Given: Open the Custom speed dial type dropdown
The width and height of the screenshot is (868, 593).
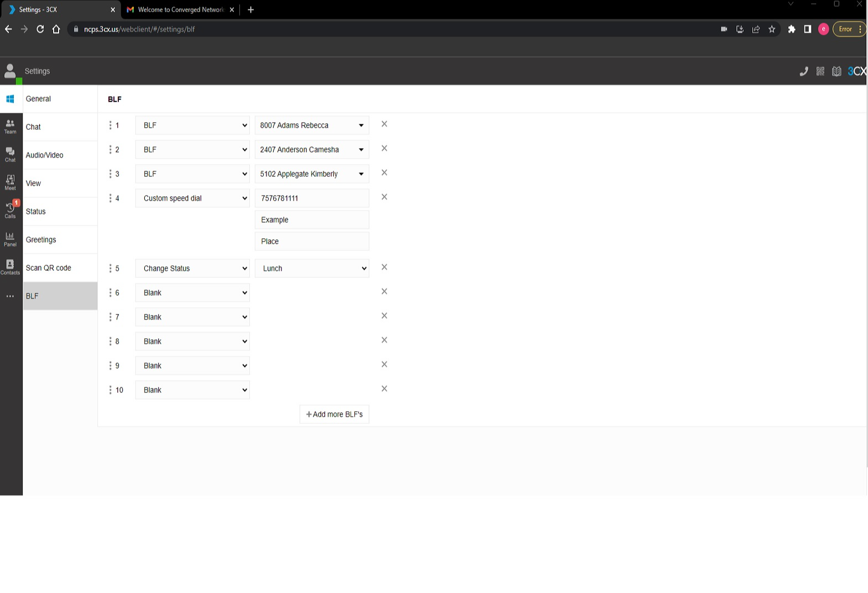Looking at the screenshot, I should 192,198.
